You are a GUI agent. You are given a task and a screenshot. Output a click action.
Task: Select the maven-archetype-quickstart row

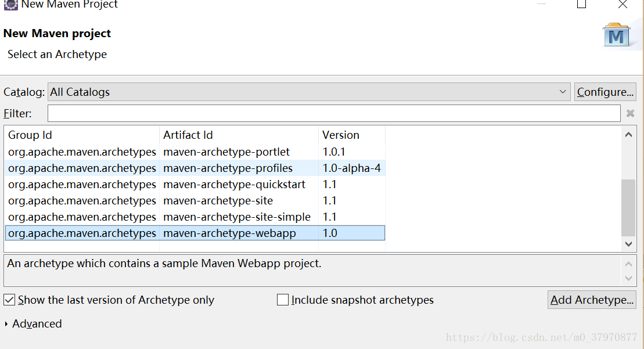[x=195, y=184]
